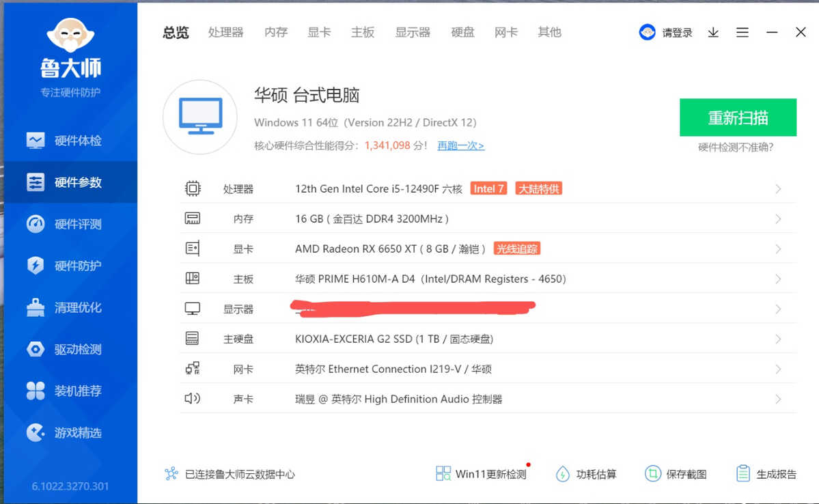The width and height of the screenshot is (819, 504).
Task: Close the Ludashi window
Action: (x=801, y=32)
